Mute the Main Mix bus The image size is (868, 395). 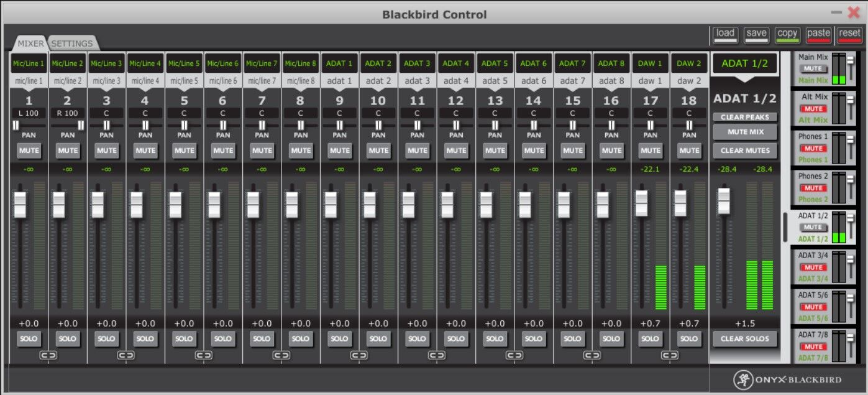click(x=813, y=69)
